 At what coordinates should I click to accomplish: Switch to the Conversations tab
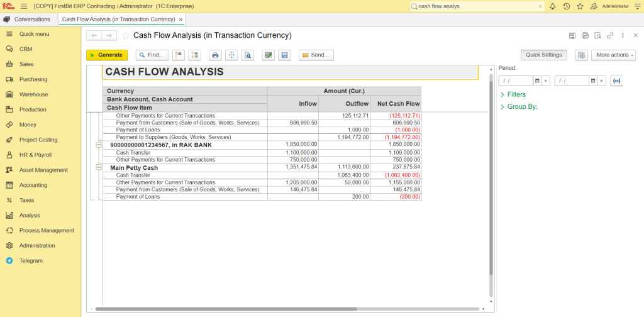click(x=26, y=19)
